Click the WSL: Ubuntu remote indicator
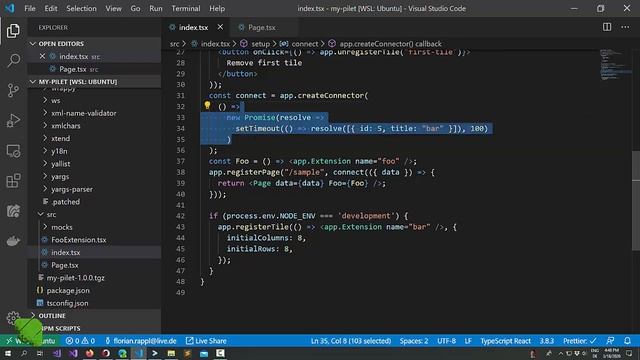The width and height of the screenshot is (640, 360). click(x=31, y=341)
